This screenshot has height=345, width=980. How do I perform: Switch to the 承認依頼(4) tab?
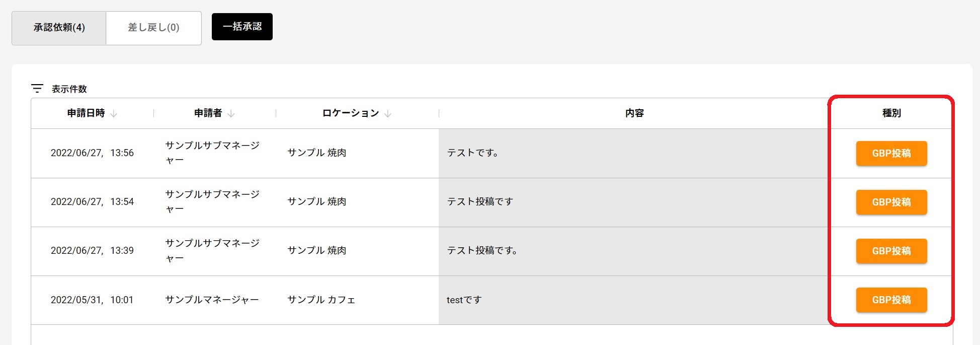click(x=59, y=28)
